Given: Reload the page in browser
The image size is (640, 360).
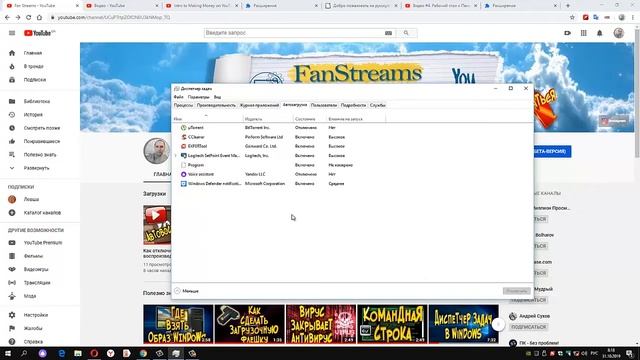Looking at the screenshot, I should click(29, 18).
